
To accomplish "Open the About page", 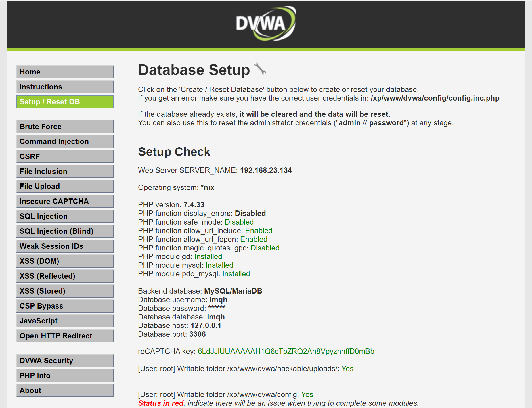I will [65, 390].
